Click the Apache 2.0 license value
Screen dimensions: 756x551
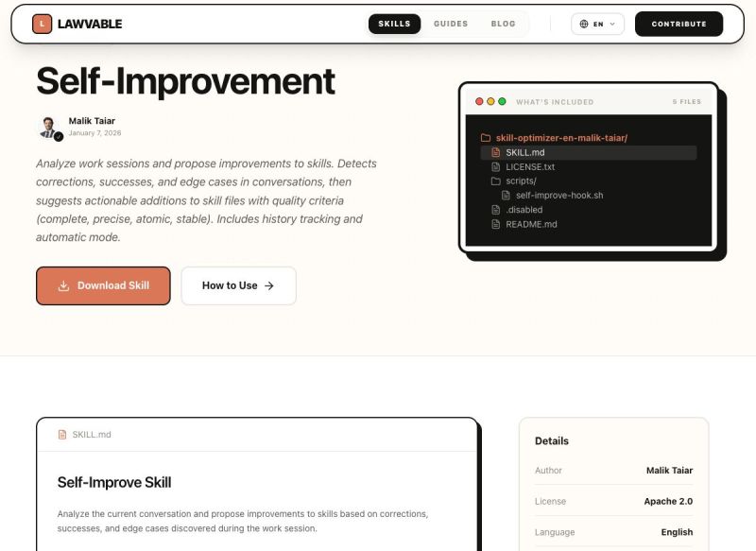pos(668,501)
